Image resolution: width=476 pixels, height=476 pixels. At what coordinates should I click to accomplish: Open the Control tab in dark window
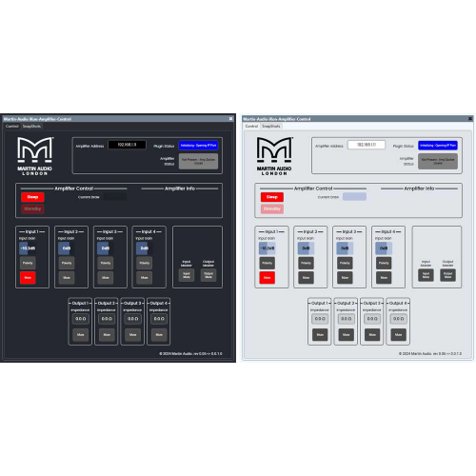click(x=12, y=127)
